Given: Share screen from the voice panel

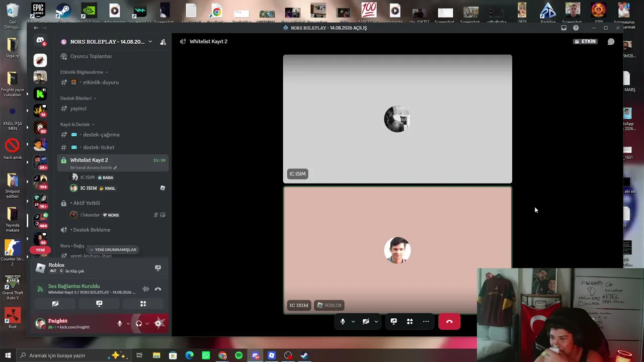Looking at the screenshot, I should [x=99, y=304].
